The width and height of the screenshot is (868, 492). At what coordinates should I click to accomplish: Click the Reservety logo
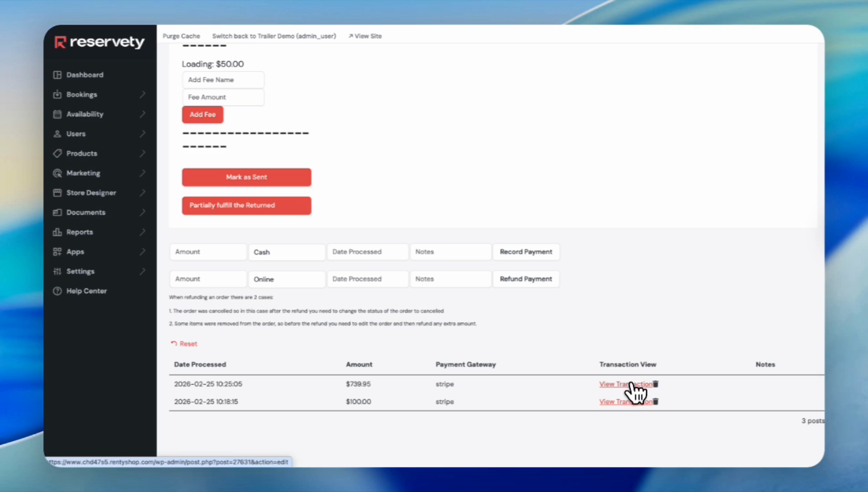pyautogui.click(x=99, y=42)
